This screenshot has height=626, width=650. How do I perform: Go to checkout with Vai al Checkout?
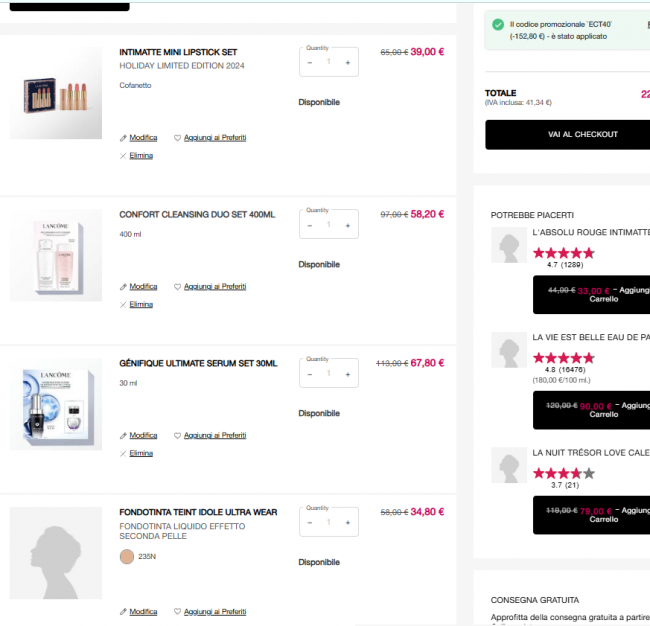coord(568,134)
